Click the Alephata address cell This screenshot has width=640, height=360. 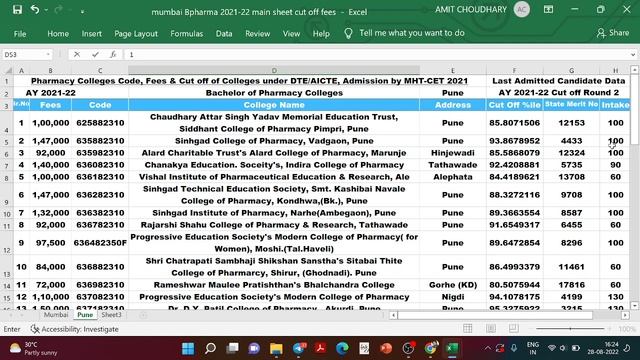[x=453, y=177]
